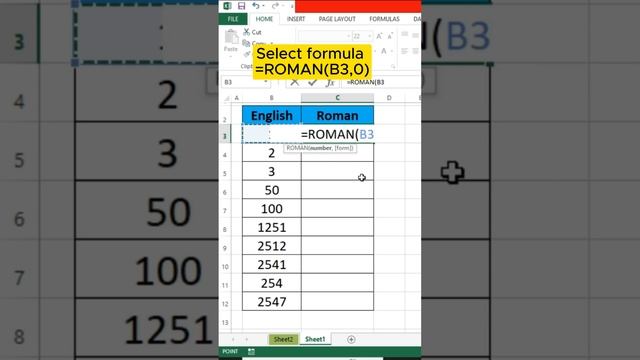Expand the Name Box dropdown

tap(267, 82)
